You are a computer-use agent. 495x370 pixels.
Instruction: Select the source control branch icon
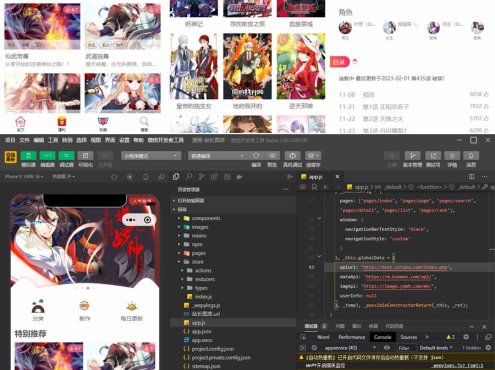(201, 177)
